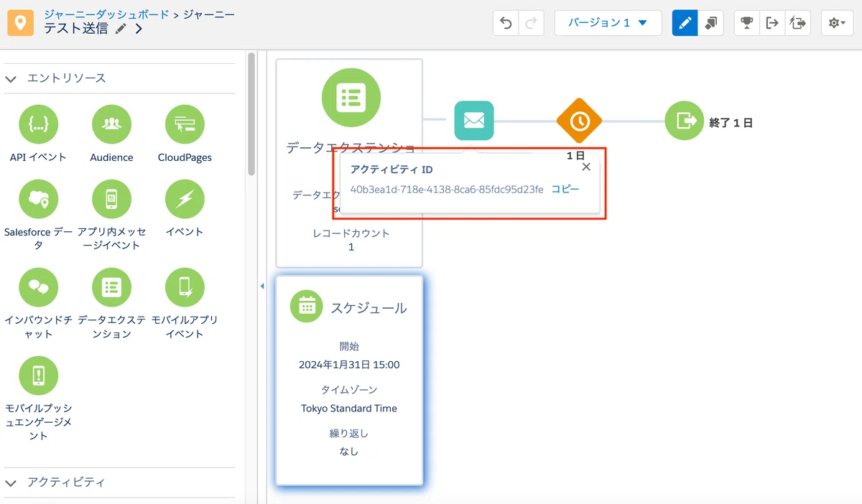Click the 終了 1 日 label
This screenshot has height=504, width=862.
click(x=731, y=123)
